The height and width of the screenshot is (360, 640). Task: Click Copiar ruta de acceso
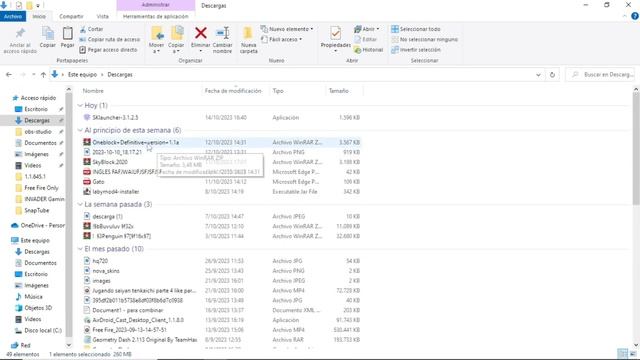point(110,40)
